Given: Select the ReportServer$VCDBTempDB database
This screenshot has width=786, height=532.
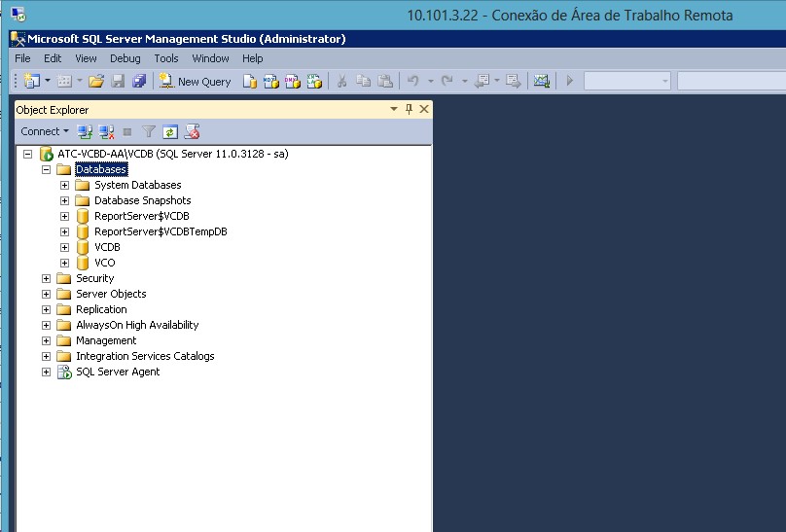Looking at the screenshot, I should click(161, 231).
